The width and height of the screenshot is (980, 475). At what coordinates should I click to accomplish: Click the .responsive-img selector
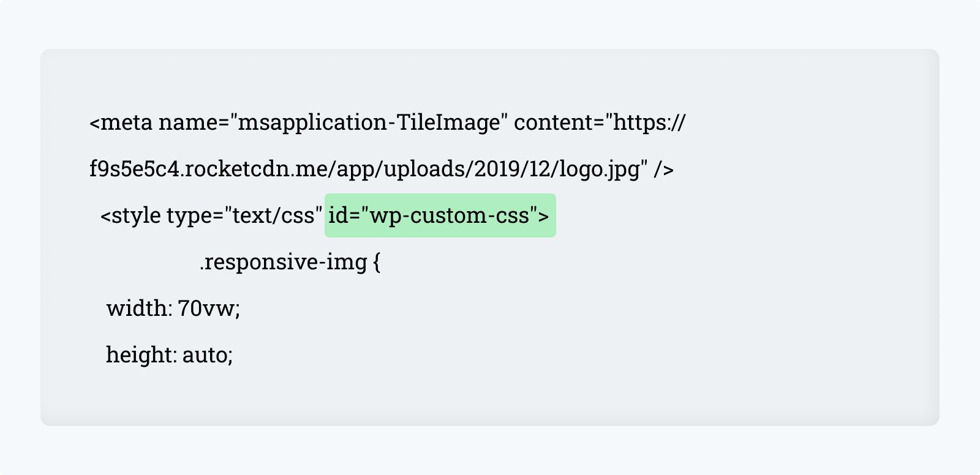pyautogui.click(x=283, y=262)
